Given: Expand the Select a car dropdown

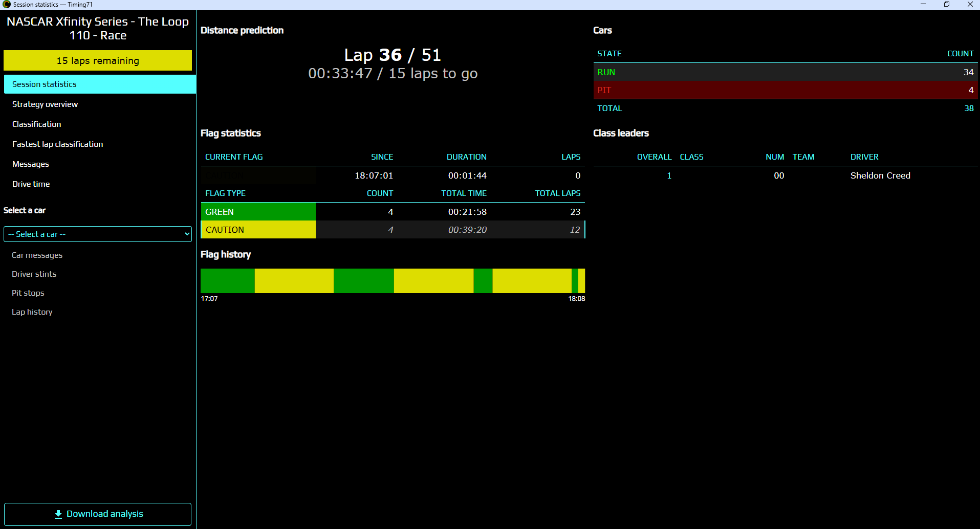Looking at the screenshot, I should pyautogui.click(x=98, y=234).
